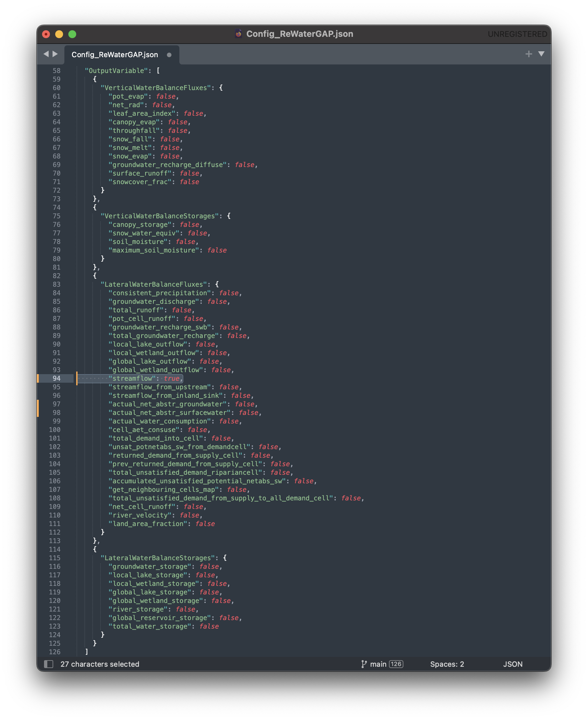
Task: Click the forward navigation arrow in tab bar
Action: tap(55, 54)
